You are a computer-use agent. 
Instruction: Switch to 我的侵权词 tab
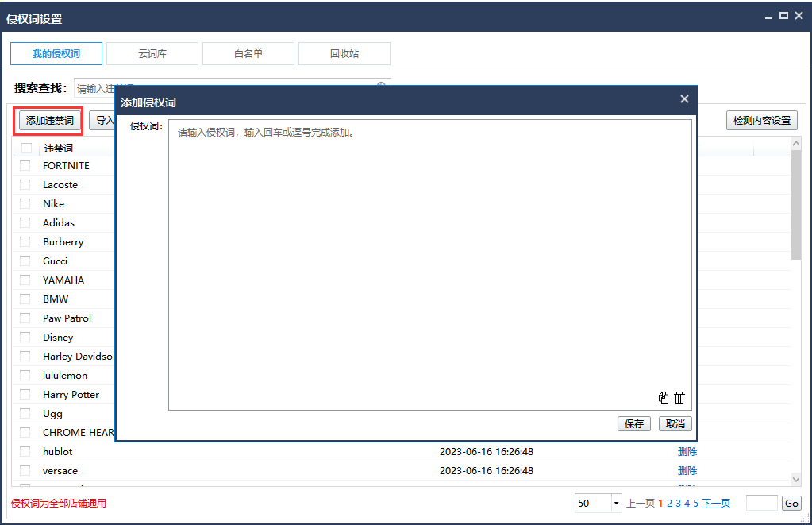click(x=56, y=54)
